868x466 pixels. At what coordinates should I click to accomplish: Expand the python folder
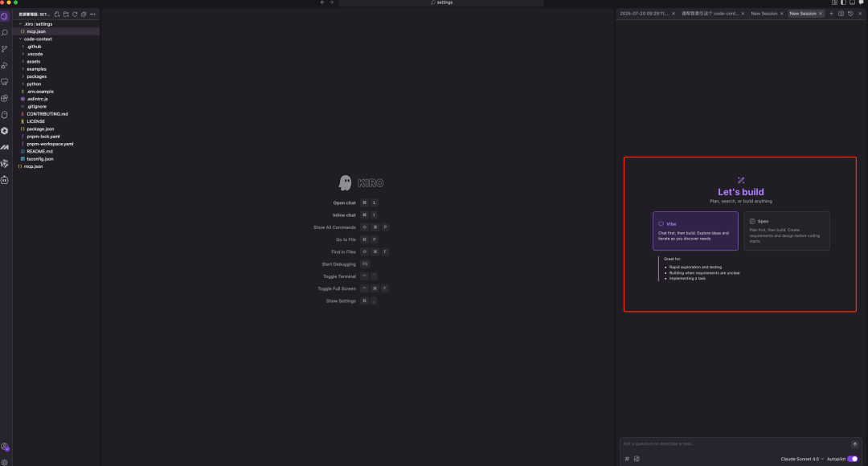click(x=55, y=84)
